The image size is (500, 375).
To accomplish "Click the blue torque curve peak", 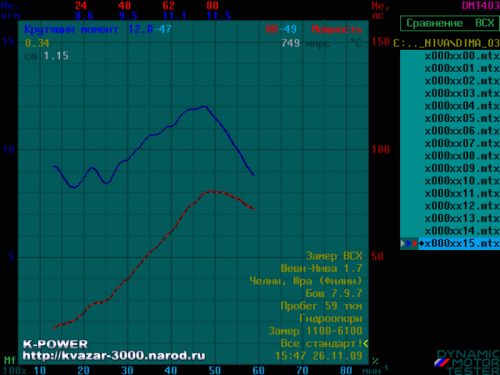I will [x=204, y=106].
